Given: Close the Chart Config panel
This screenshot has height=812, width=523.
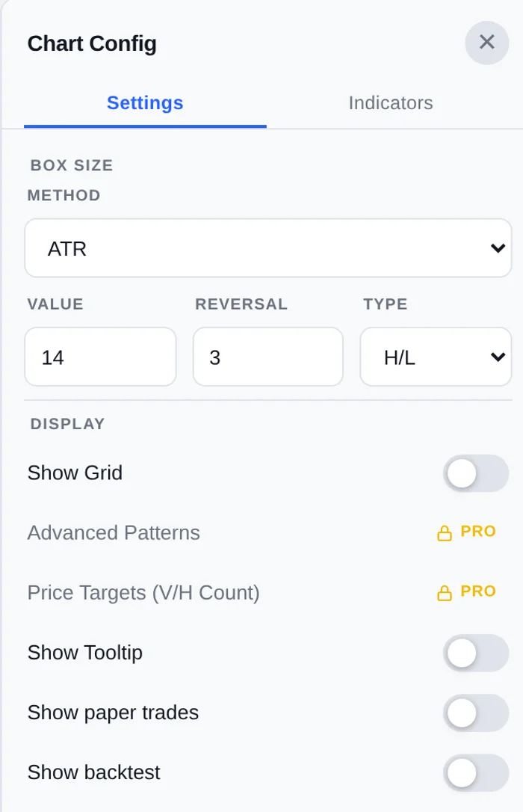Looking at the screenshot, I should [x=487, y=43].
